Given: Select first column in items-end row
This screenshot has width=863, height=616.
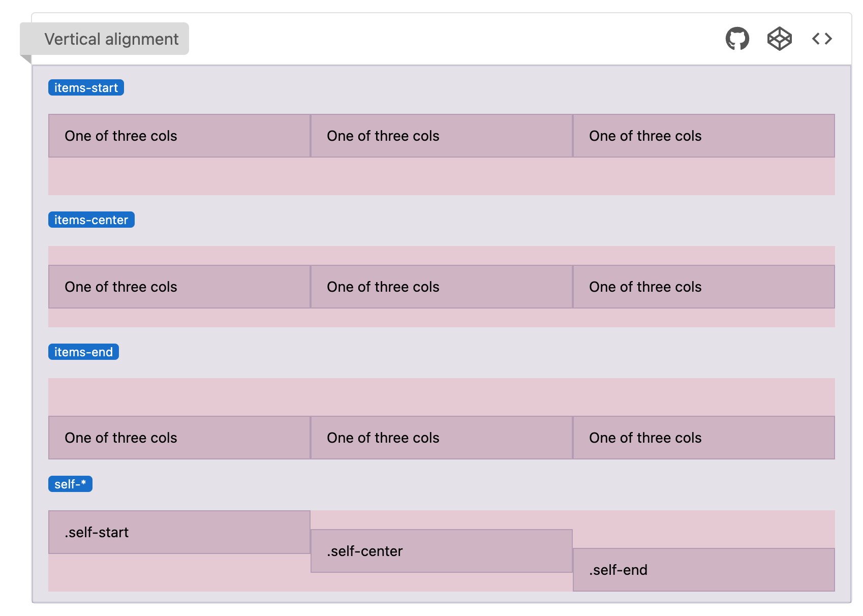Looking at the screenshot, I should coord(179,438).
